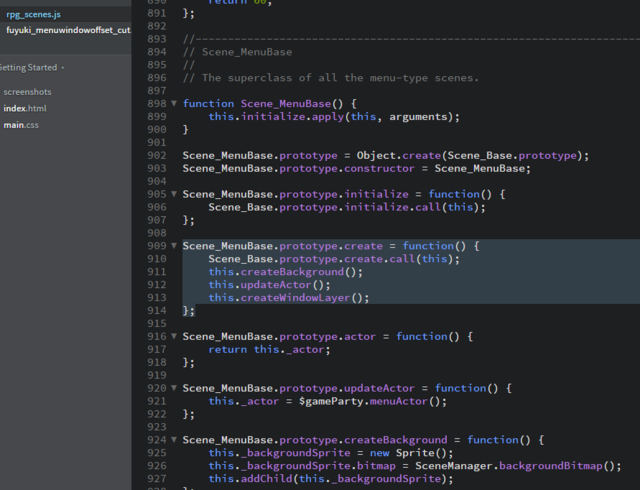The width and height of the screenshot is (640, 490).
Task: Click 'constructor' on line 903
Action: click(x=379, y=169)
